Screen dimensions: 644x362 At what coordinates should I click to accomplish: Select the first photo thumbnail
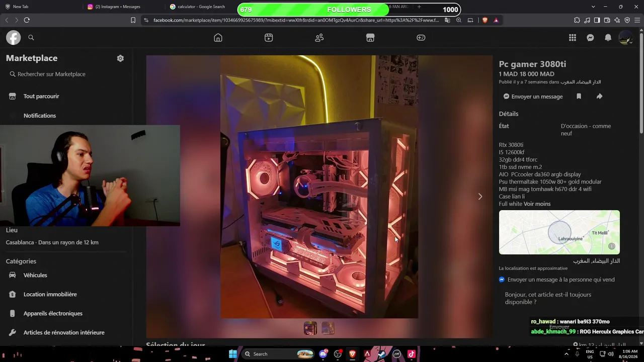[310, 328]
